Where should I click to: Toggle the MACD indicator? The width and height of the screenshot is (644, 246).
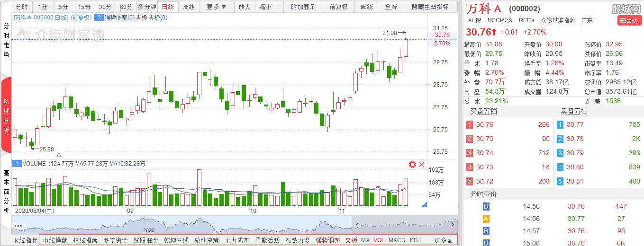click(397, 240)
